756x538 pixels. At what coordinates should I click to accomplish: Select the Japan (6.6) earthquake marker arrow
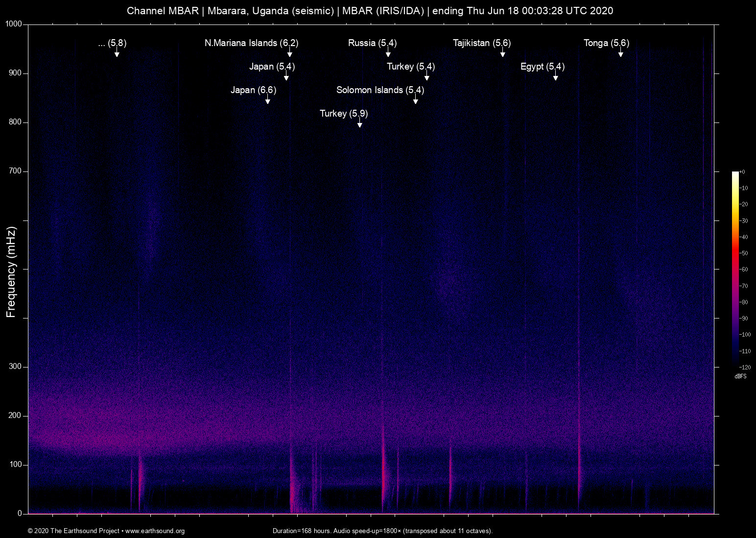click(267, 101)
